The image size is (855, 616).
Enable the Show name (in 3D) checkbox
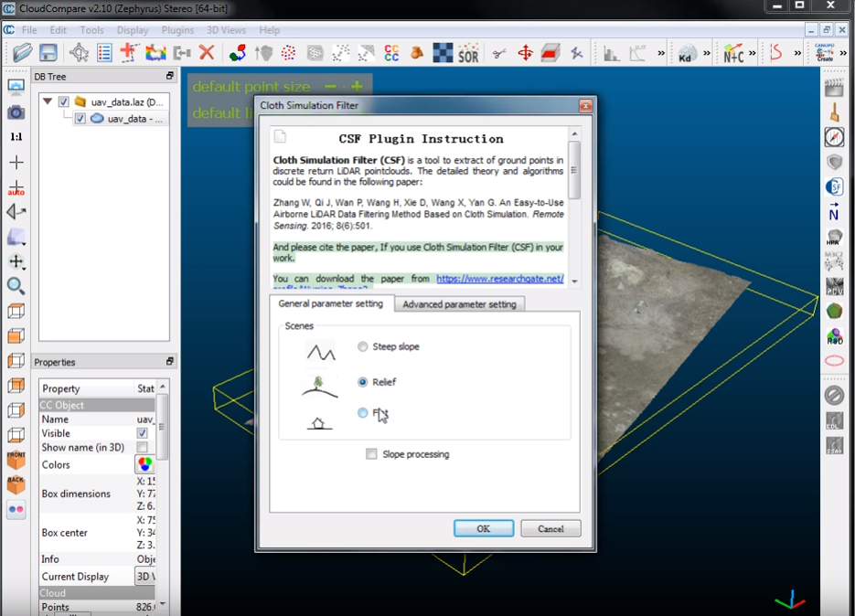[x=143, y=448]
